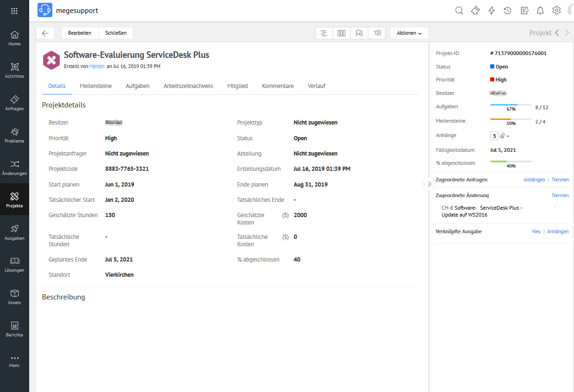Switch to Arbeitszeitnachweis tab
574x392 pixels.
(188, 86)
